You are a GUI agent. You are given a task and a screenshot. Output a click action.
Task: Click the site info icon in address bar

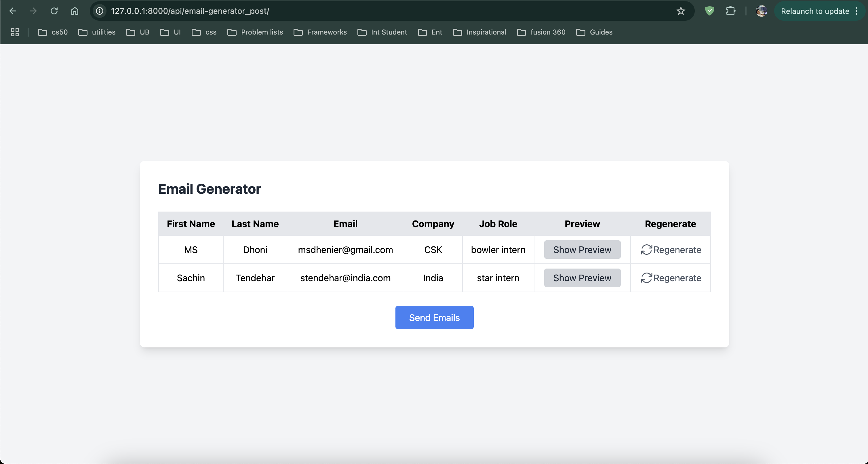tap(100, 11)
